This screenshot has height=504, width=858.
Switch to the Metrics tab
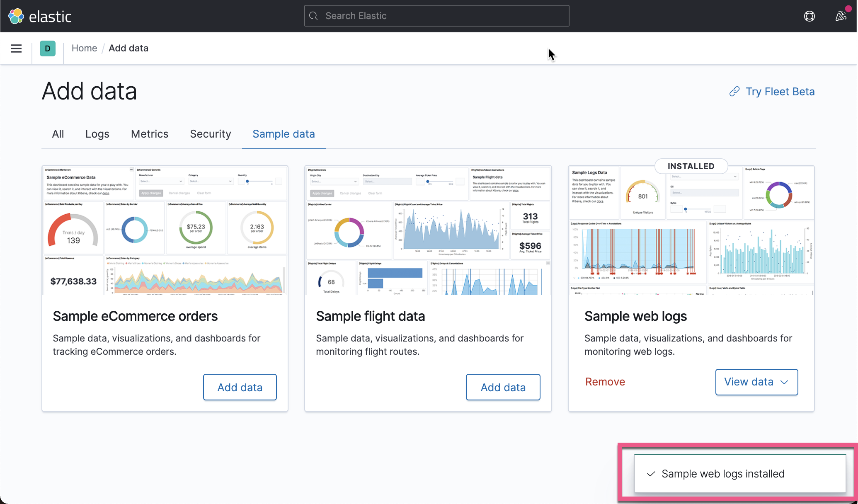(149, 134)
